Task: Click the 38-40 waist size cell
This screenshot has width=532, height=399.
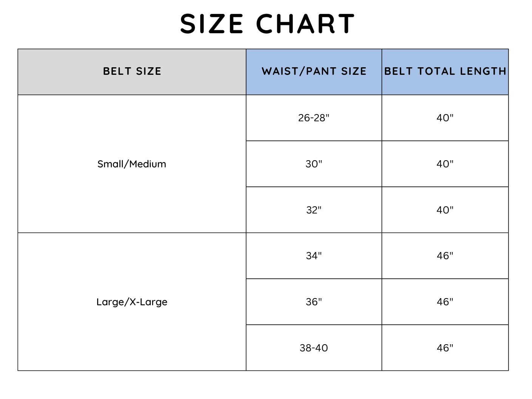Action: click(x=314, y=348)
